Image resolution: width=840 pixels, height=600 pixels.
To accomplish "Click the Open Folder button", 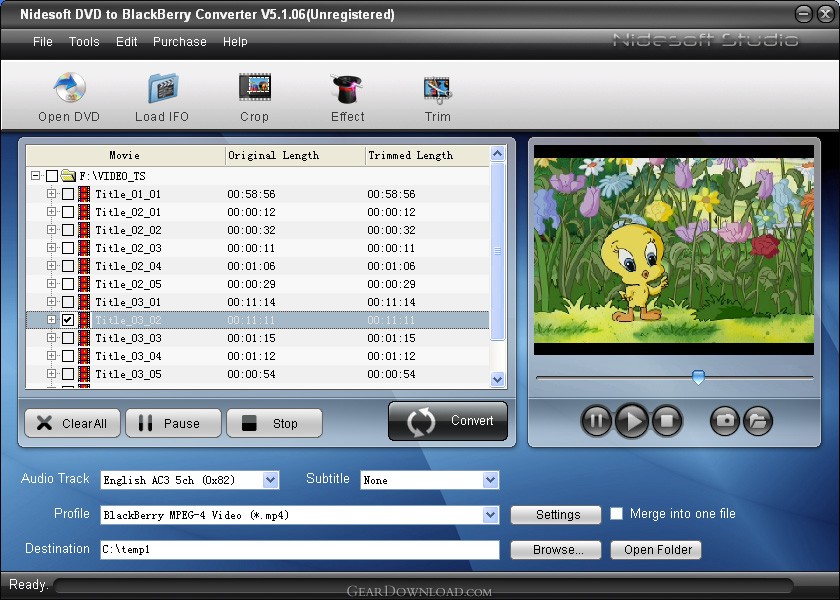I will [656, 550].
